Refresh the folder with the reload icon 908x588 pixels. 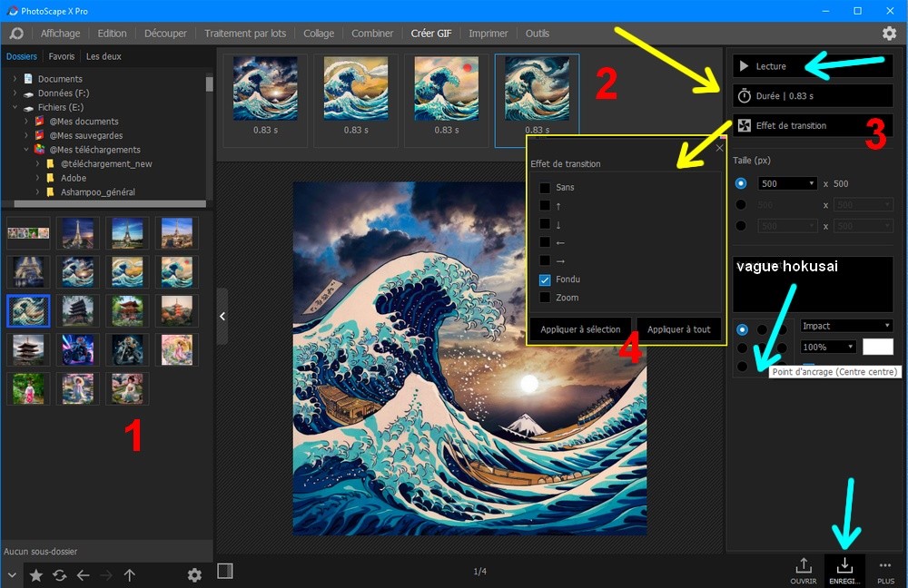tap(59, 574)
